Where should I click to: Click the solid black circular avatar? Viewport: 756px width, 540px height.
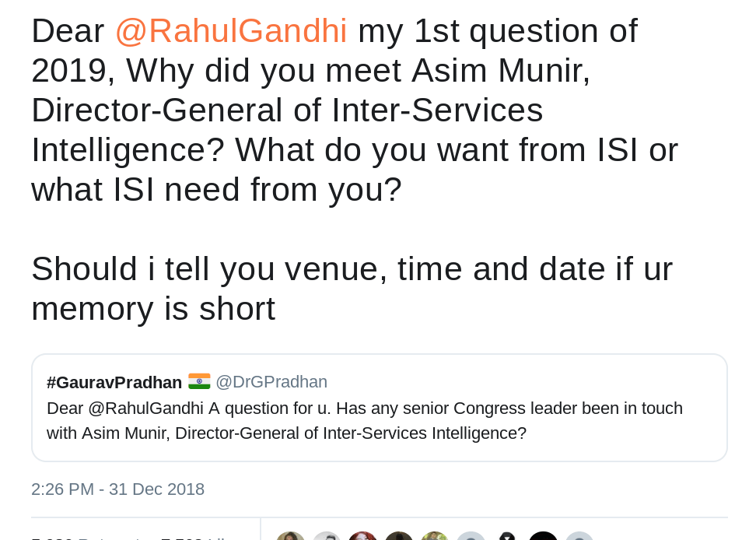tap(543, 536)
